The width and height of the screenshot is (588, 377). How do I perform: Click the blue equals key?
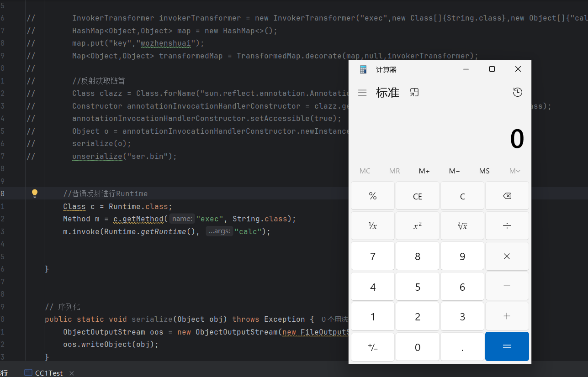[x=507, y=346]
